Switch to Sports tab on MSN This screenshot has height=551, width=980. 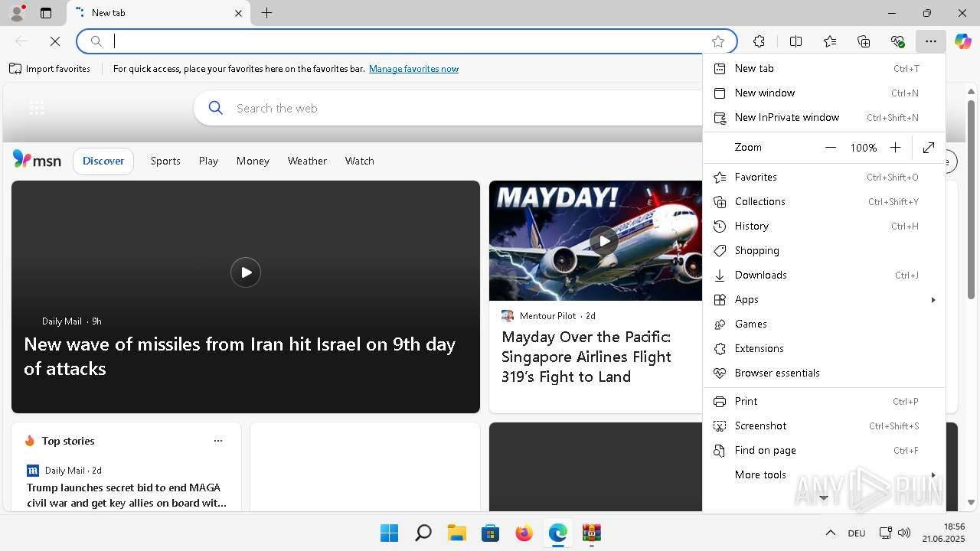[165, 161]
